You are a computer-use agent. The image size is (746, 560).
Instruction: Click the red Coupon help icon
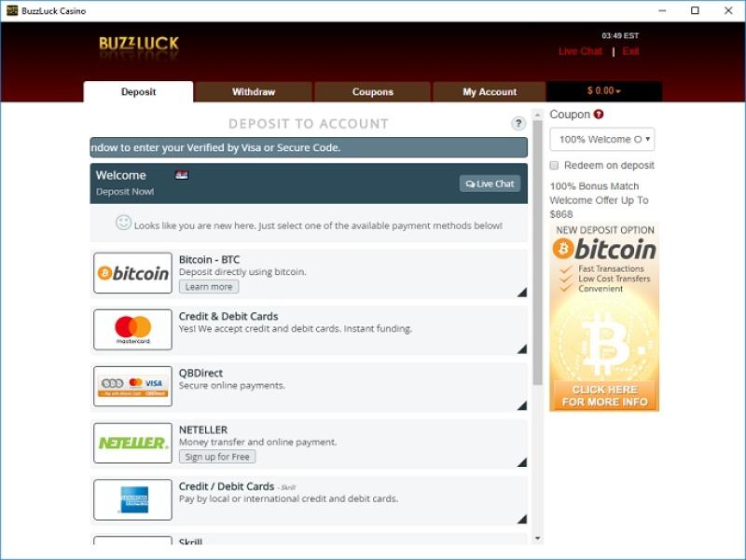599,115
